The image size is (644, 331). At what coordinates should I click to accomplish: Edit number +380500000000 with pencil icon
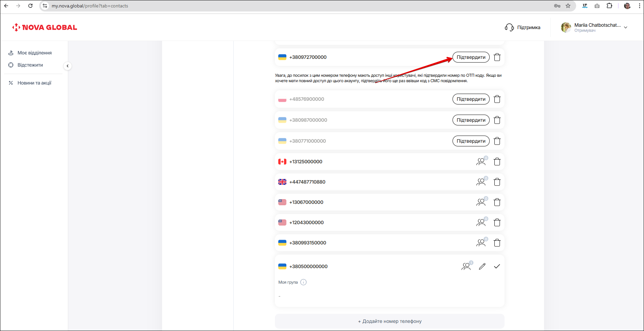[482, 266]
